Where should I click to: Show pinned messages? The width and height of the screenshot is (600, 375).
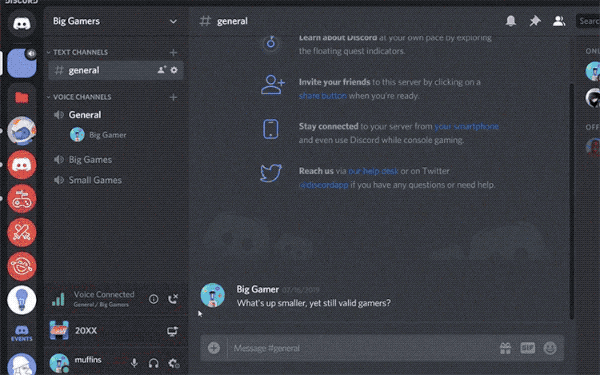(535, 21)
